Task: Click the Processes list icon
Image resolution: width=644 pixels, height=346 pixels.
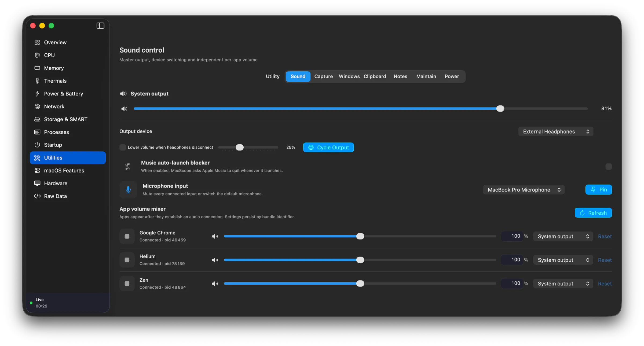Action: point(37,132)
